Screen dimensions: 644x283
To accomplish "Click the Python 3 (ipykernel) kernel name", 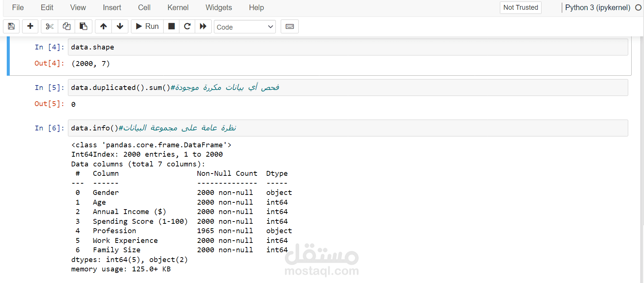I will pos(597,7).
